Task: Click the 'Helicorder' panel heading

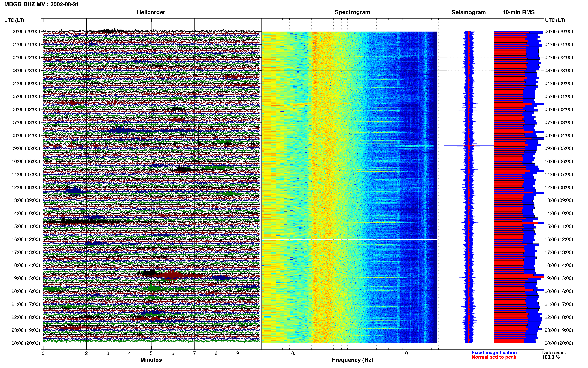Action: click(x=151, y=12)
